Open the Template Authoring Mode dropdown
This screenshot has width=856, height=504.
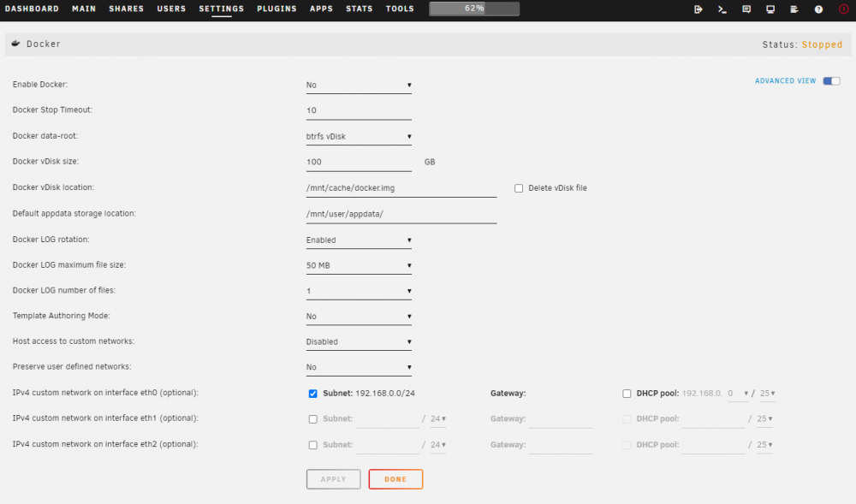coord(359,317)
